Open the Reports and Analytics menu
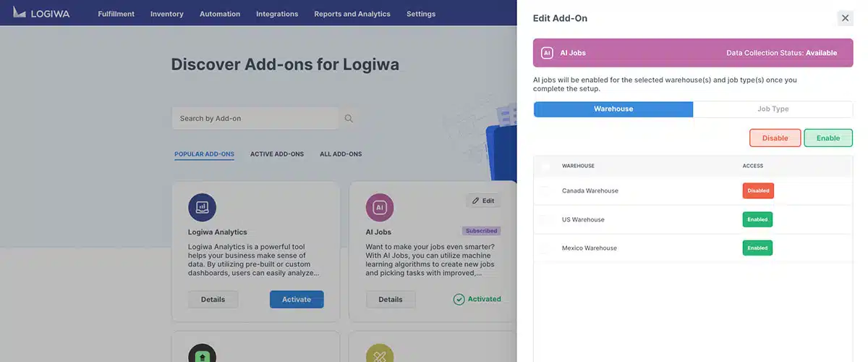This screenshot has height=362, width=868. click(352, 14)
